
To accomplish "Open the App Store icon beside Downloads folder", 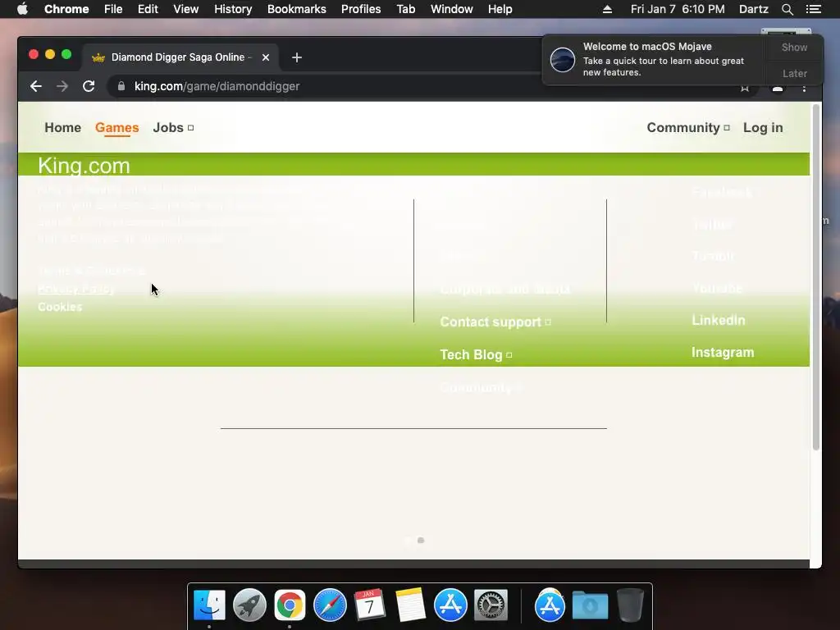I will 550,605.
